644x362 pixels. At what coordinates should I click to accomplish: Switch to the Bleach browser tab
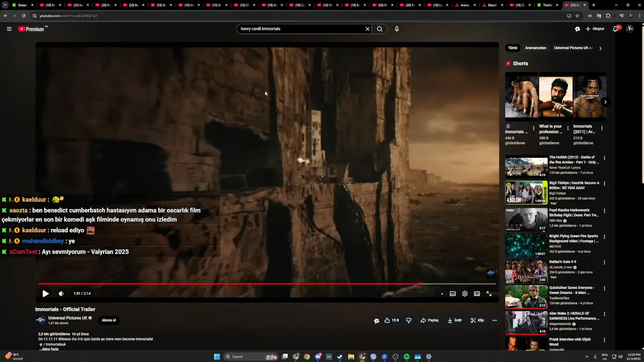(492, 5)
